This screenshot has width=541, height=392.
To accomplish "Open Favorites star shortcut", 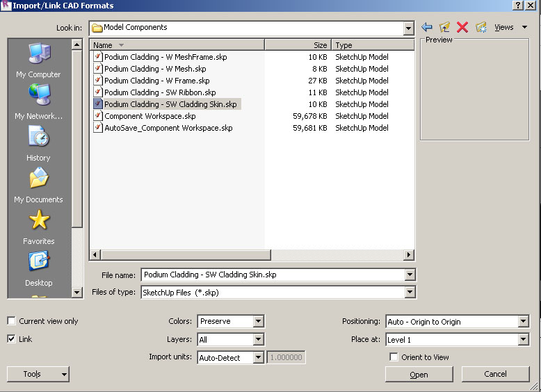I will pyautogui.click(x=39, y=227).
